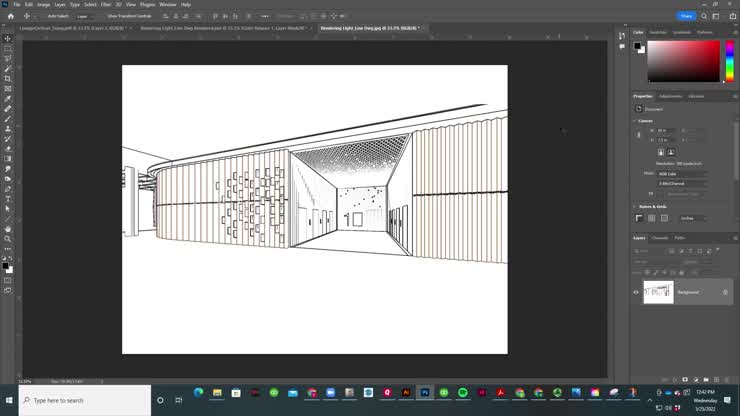Click the Background layer thumbnail

point(658,292)
